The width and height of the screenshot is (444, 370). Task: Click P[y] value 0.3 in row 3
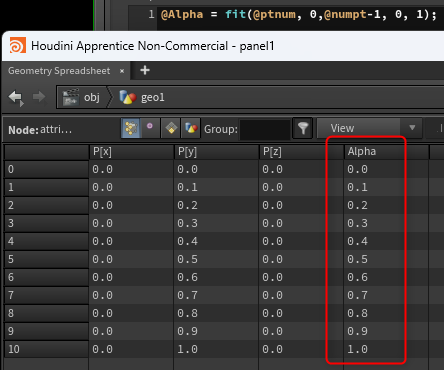point(187,223)
